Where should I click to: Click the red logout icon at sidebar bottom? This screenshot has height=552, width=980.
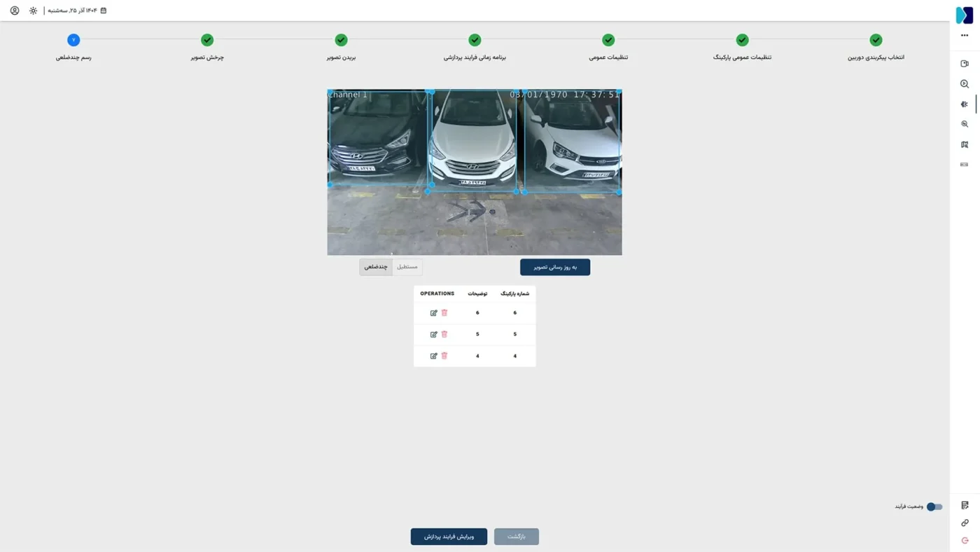(x=965, y=541)
